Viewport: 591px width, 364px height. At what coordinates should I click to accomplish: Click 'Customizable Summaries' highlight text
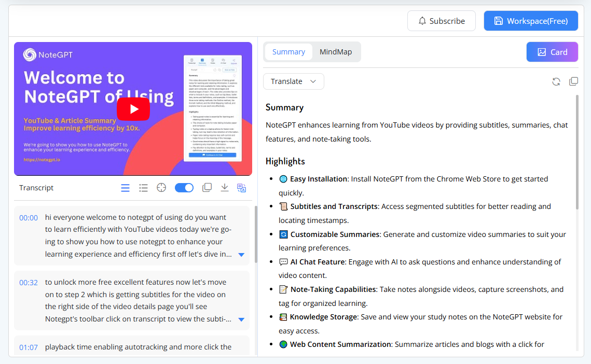pos(335,234)
